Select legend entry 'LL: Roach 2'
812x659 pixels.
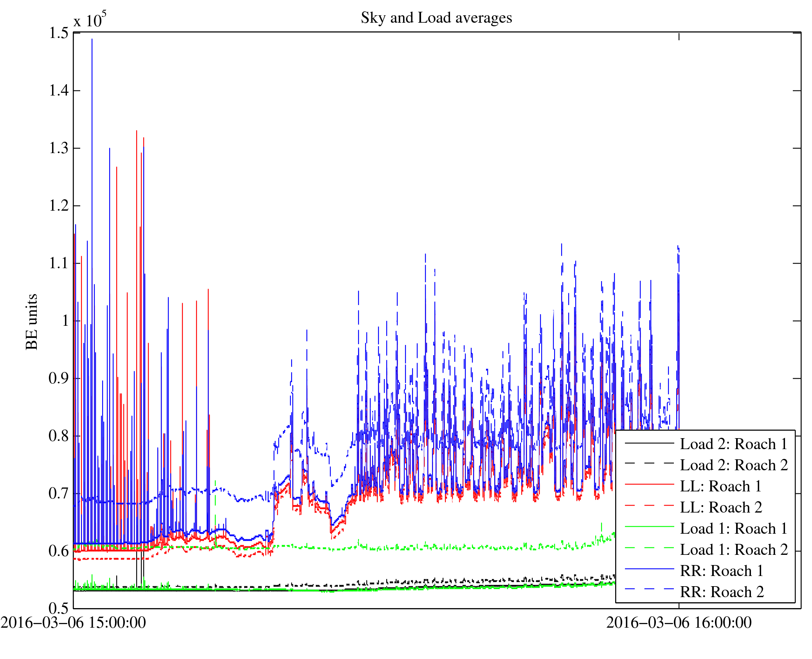720,507
